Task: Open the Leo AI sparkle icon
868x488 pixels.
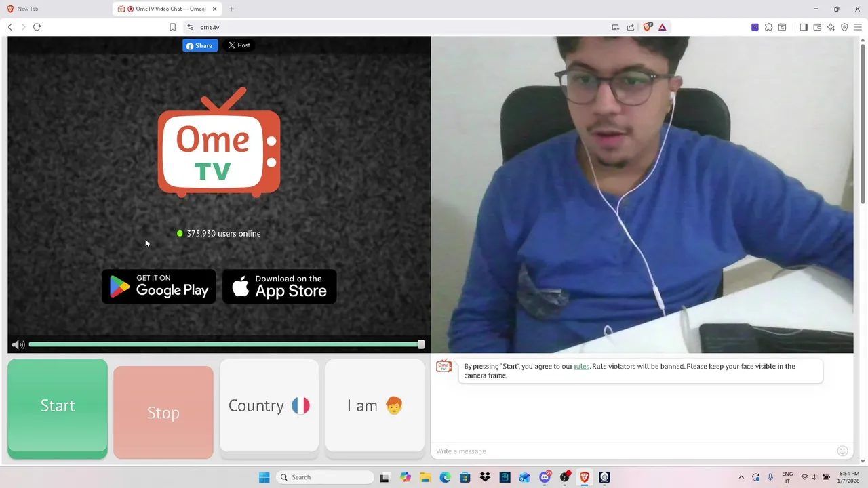Action: [831, 27]
